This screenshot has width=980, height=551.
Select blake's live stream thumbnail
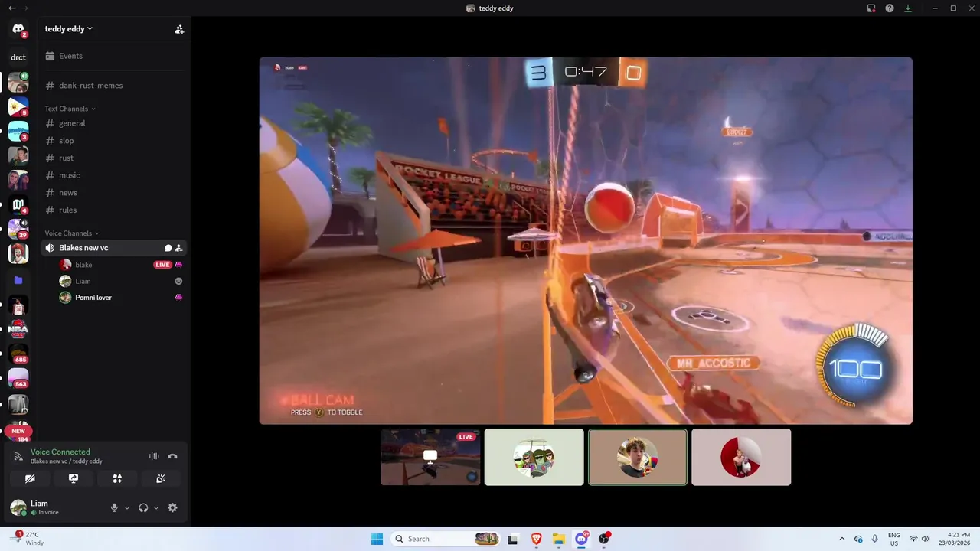(430, 457)
